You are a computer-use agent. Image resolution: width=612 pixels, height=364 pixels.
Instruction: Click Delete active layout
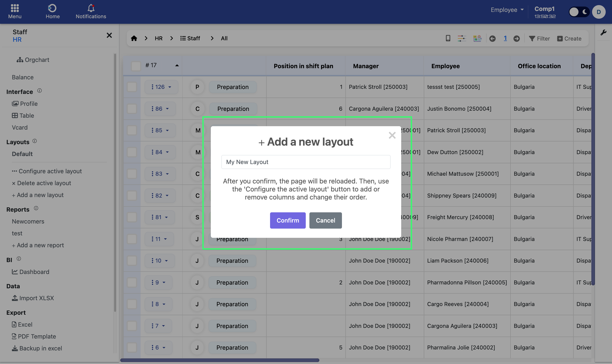pyautogui.click(x=42, y=183)
